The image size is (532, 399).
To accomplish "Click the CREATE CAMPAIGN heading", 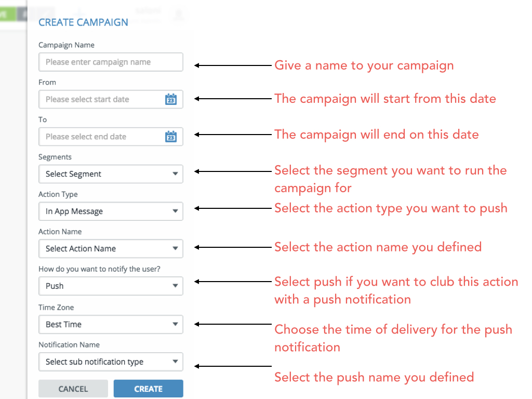I will pyautogui.click(x=83, y=22).
